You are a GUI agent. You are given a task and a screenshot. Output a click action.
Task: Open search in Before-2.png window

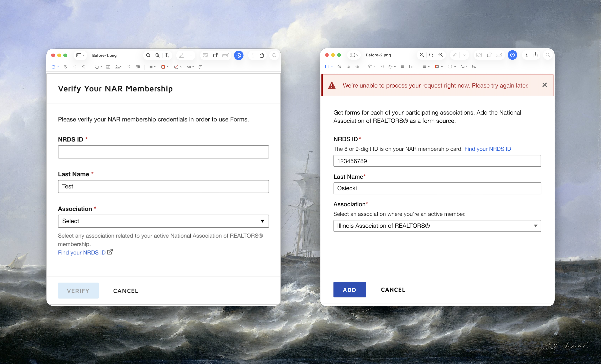coord(548,55)
